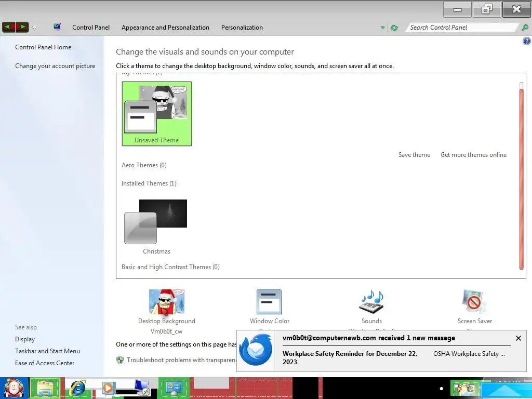
Task: Open Window Color settings icon
Action: 269,302
